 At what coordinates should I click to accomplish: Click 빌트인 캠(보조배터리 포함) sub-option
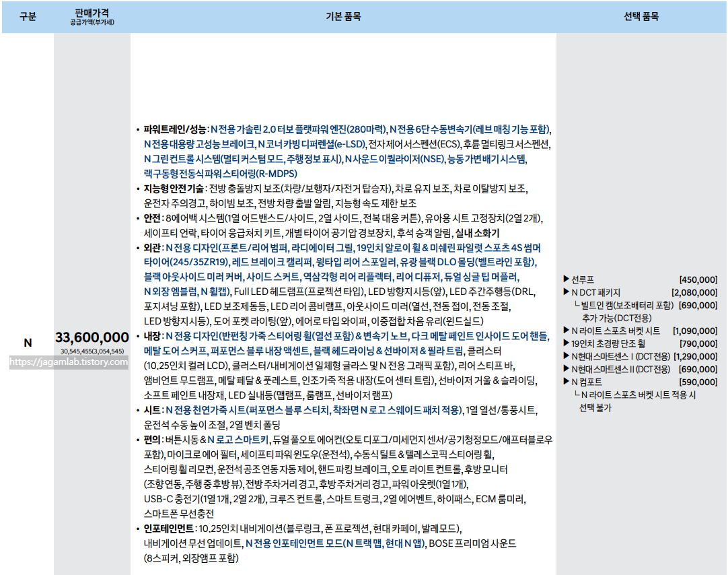[627, 305]
